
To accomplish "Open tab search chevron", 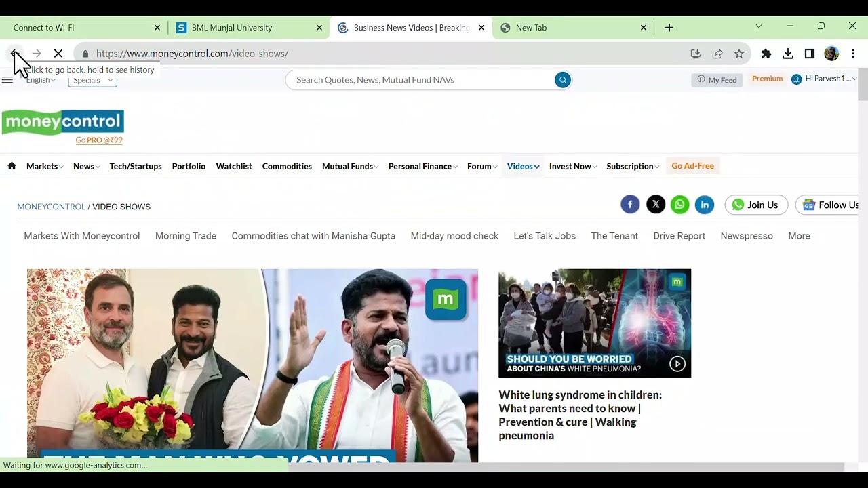I will tap(759, 26).
